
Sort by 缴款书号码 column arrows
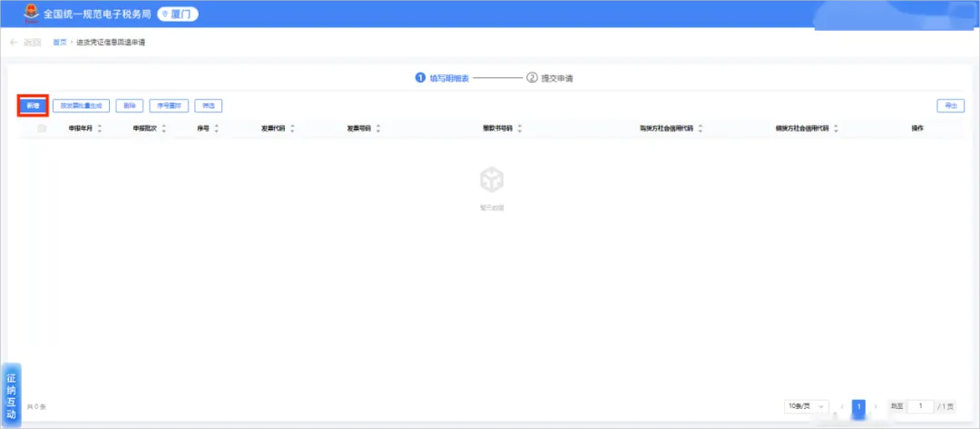tap(520, 129)
